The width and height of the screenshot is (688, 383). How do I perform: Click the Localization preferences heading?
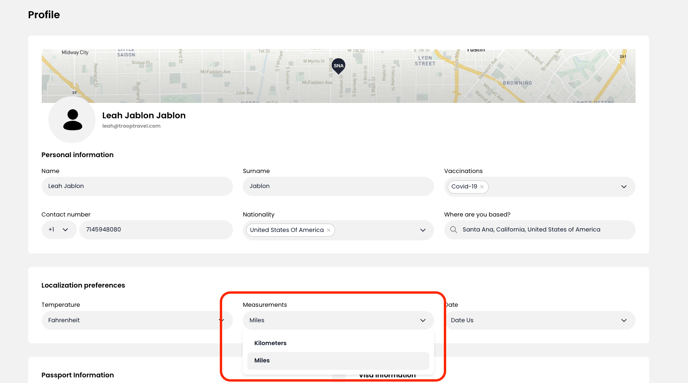pos(83,286)
